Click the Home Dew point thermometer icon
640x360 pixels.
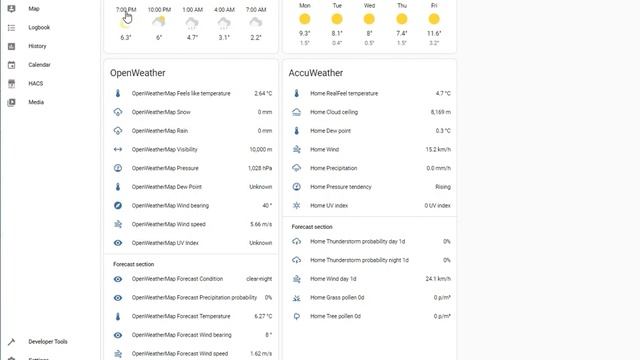tap(297, 131)
